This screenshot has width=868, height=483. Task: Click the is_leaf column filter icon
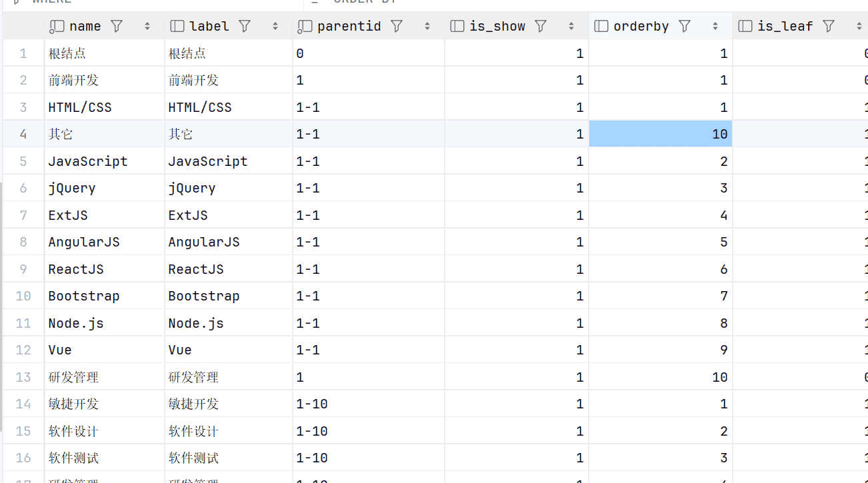click(x=829, y=26)
